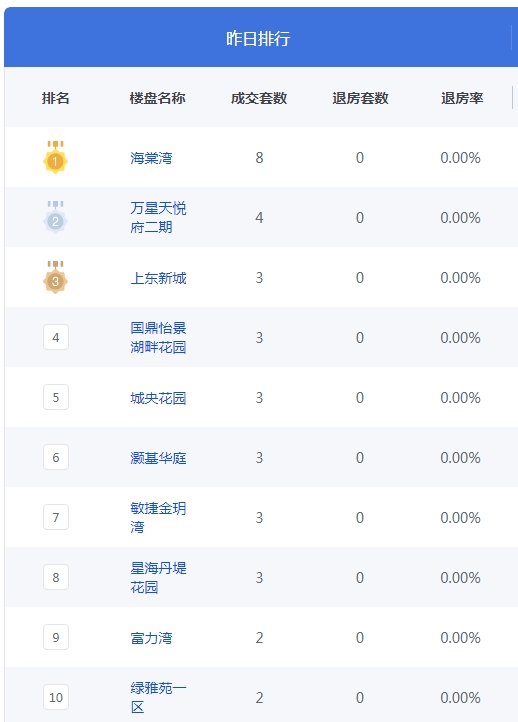Click the 退房率 column header
This screenshot has height=722, width=518.
[462, 98]
